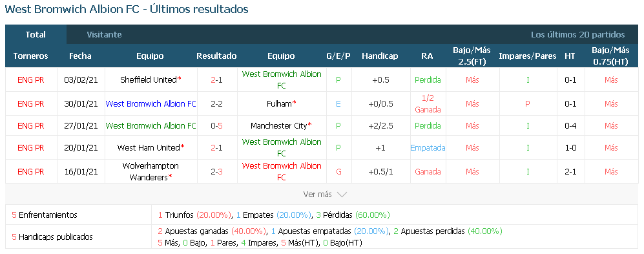Viewport: 644px width, 254px height.
Task: Click blue West Bromwich Albion FC home team link
Action: [x=151, y=104]
